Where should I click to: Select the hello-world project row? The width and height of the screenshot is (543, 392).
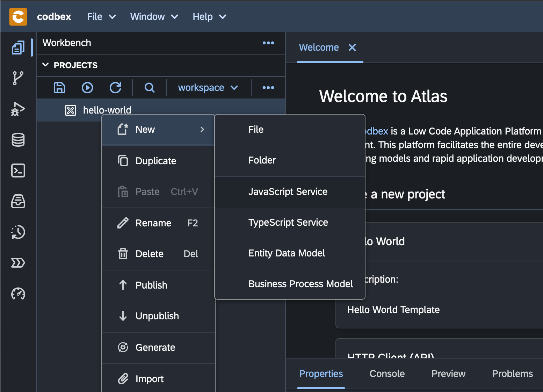tap(161, 110)
